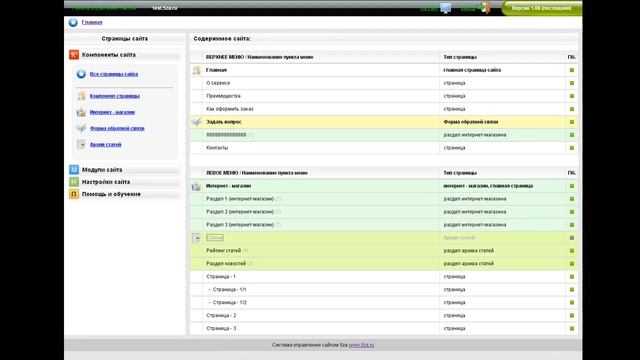
Task: Open the Архив статей sidebar link
Action: pos(106,144)
